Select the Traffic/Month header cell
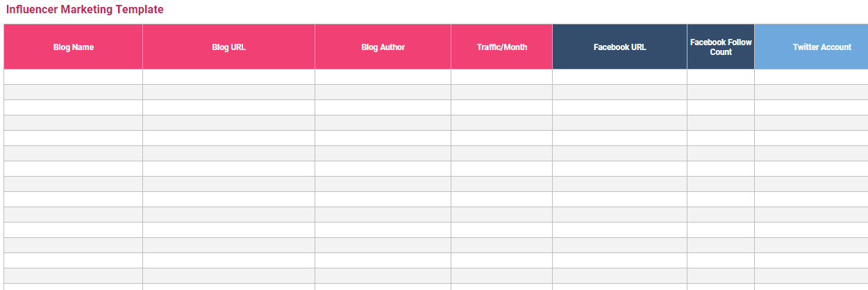 [501, 47]
